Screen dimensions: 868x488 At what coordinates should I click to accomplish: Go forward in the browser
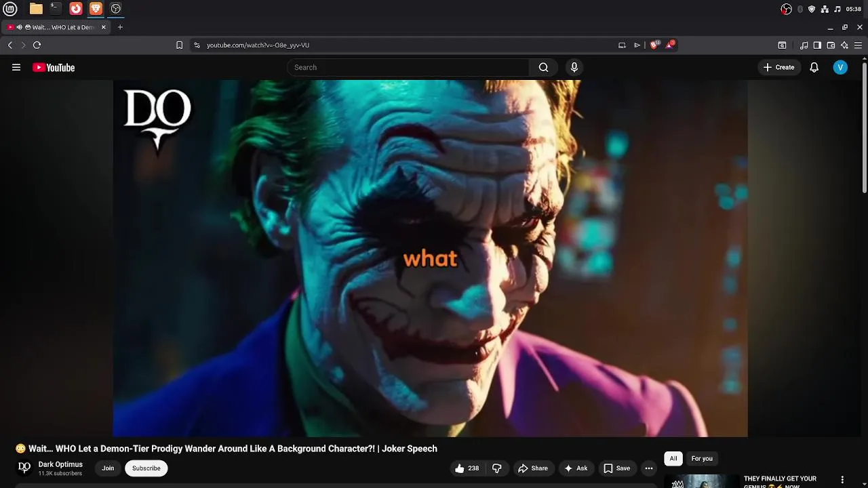click(23, 45)
